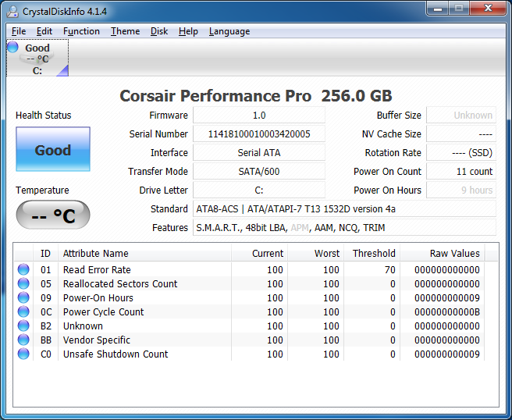The height and width of the screenshot is (420, 512).
Task: Click the status orb for Power-On Hours row
Action: pos(23,297)
